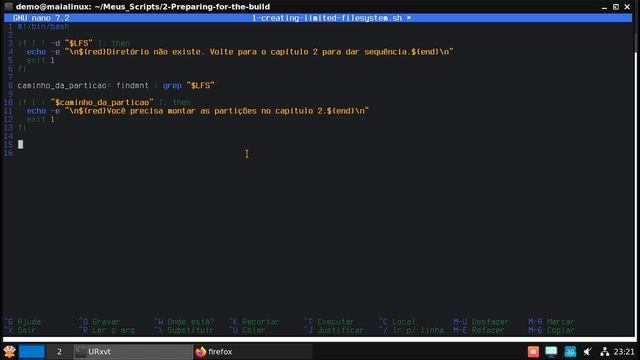Click the 'Você precisa montar as partições' line
Screen dimensions: 640x360
coord(198,111)
